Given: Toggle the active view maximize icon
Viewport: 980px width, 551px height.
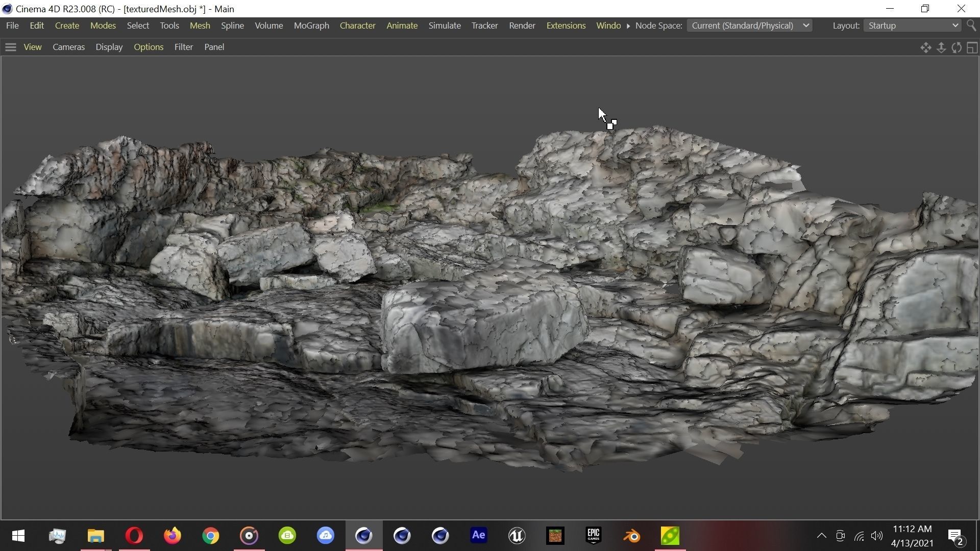Looking at the screenshot, I should pyautogui.click(x=972, y=47).
